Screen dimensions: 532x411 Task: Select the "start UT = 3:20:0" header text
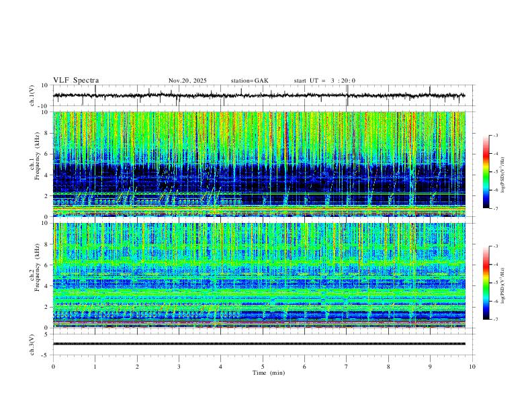[x=324, y=81]
